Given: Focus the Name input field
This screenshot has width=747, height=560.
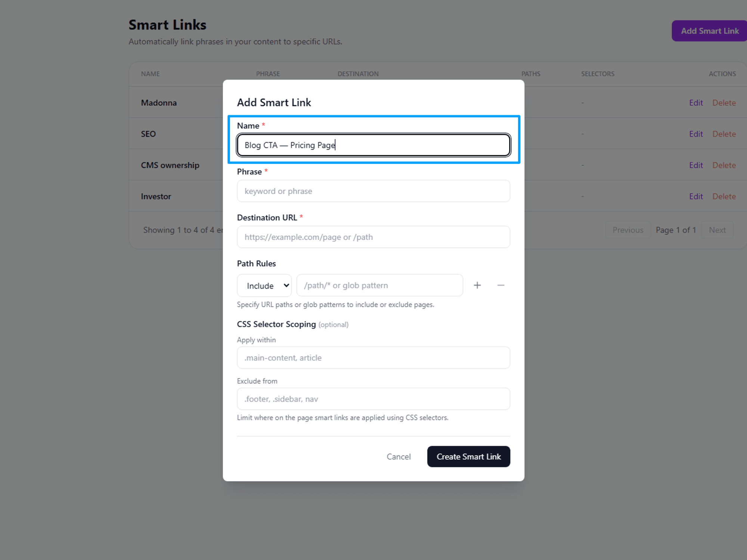Looking at the screenshot, I should point(373,145).
